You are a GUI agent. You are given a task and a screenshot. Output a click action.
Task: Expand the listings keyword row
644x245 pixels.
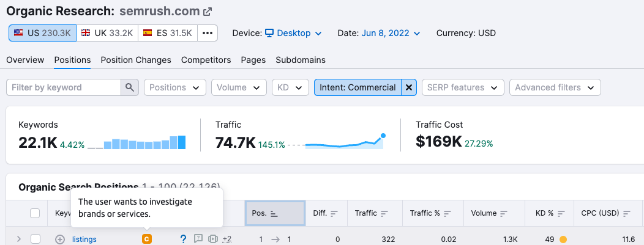(x=18, y=240)
